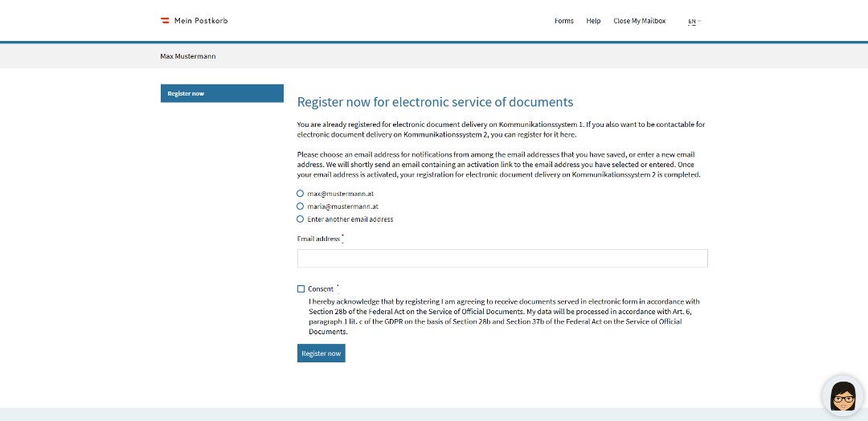Click the 'Please choose an email address' paragraph
The height and width of the screenshot is (421, 868).
499,165
